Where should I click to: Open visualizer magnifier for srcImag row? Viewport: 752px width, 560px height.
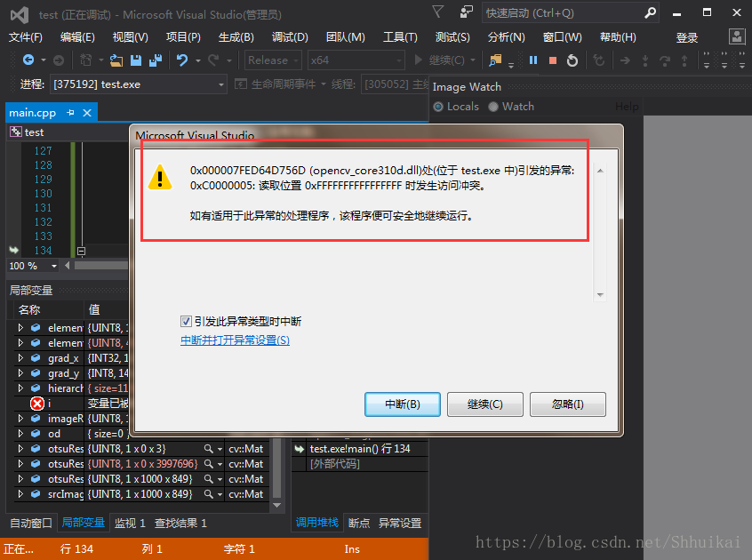point(208,494)
